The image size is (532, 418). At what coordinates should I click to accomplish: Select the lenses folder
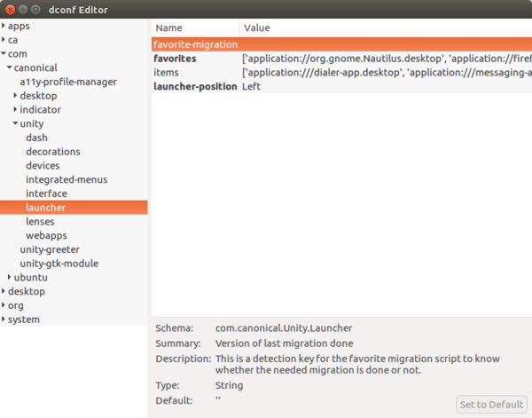[x=40, y=221]
